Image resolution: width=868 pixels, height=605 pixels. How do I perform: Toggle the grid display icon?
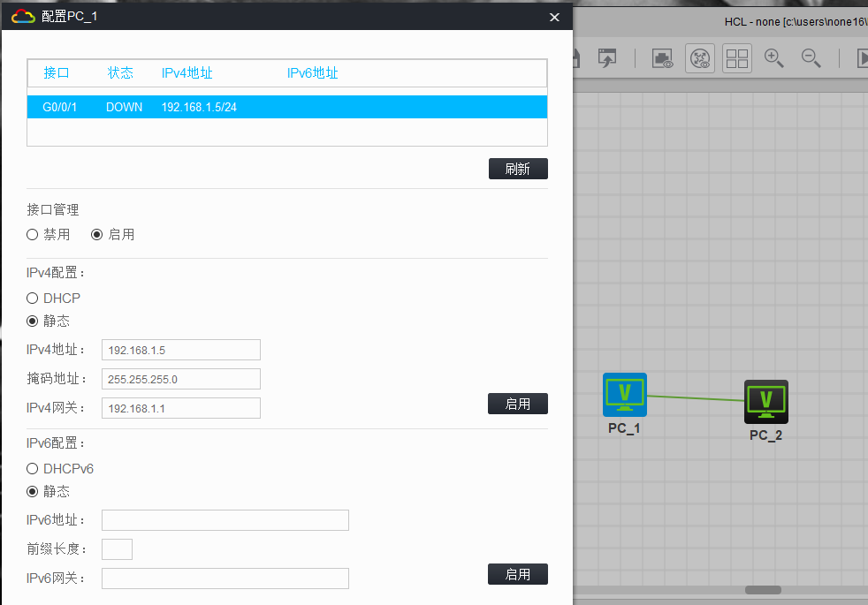tap(737, 58)
